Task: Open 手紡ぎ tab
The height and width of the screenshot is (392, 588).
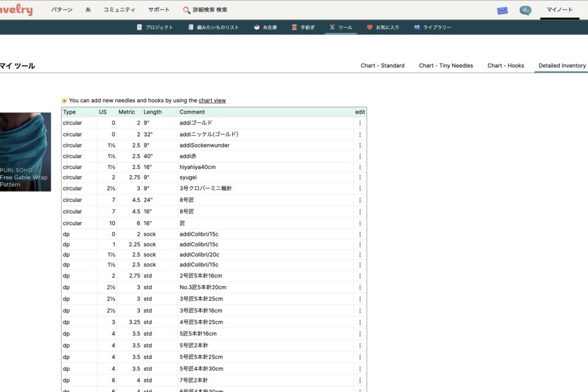Action: [x=303, y=28]
